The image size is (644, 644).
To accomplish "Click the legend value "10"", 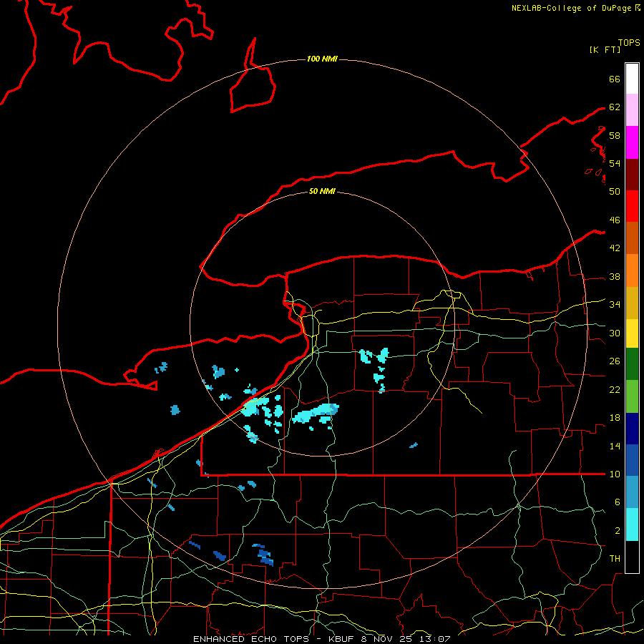I will pyautogui.click(x=615, y=474).
